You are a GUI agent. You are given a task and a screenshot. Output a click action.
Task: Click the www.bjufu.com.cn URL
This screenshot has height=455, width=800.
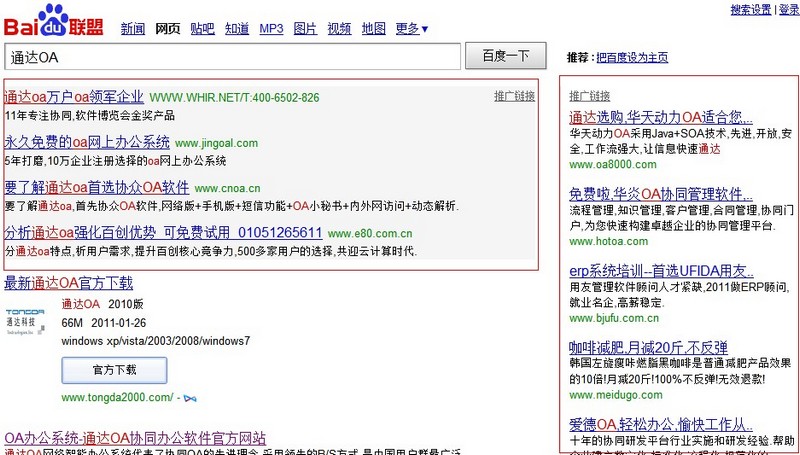click(x=614, y=318)
